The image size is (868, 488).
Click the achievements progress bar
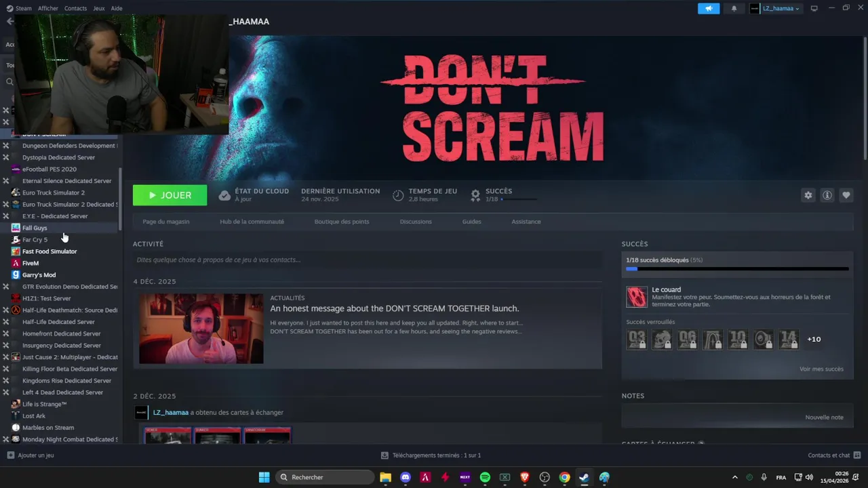click(x=737, y=269)
